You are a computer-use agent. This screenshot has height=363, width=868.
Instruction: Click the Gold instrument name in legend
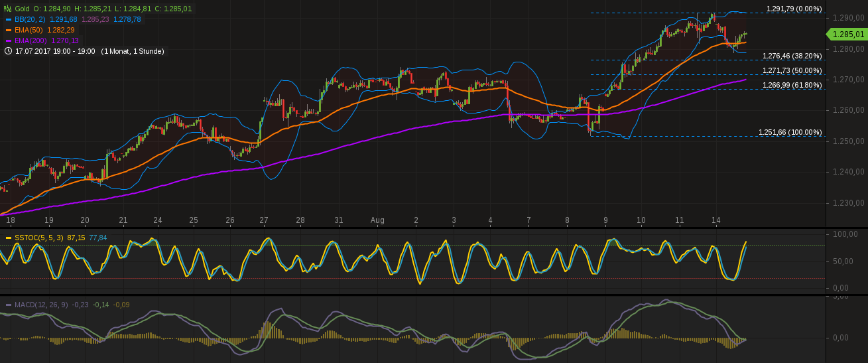(x=22, y=9)
